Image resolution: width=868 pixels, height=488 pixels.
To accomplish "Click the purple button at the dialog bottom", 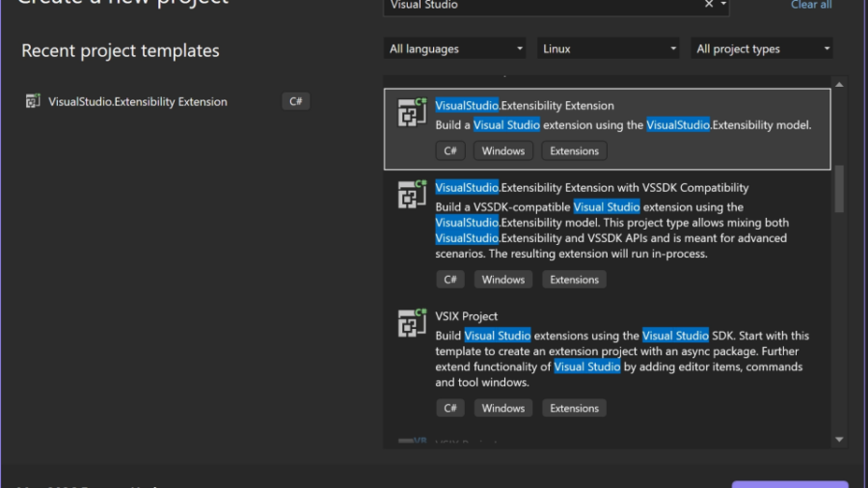I will click(x=790, y=485).
